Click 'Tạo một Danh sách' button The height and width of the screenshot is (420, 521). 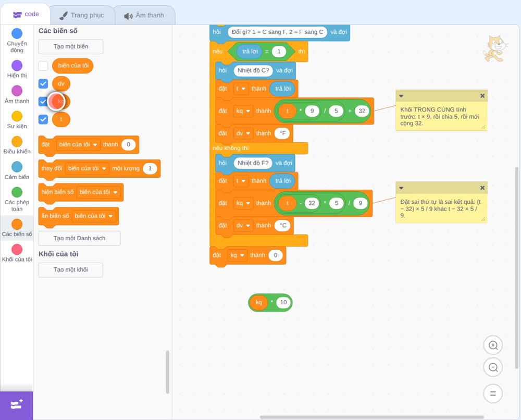pyautogui.click(x=79, y=238)
